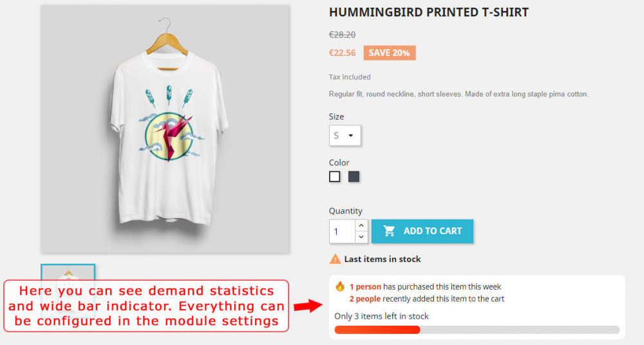Click the Add to Cart button
The image size is (644, 345).
422,231
